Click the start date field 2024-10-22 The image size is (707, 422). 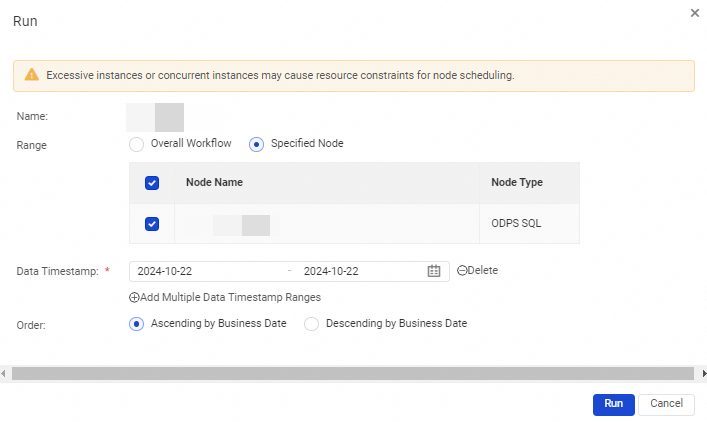click(x=165, y=271)
